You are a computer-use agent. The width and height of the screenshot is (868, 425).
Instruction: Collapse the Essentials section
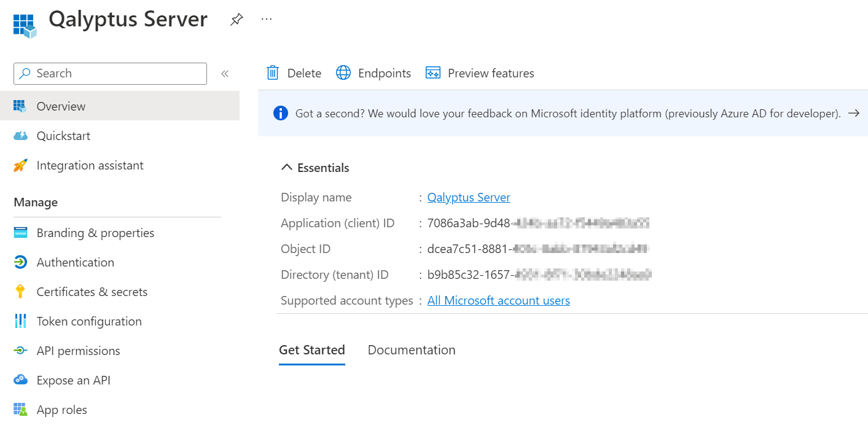coord(286,166)
